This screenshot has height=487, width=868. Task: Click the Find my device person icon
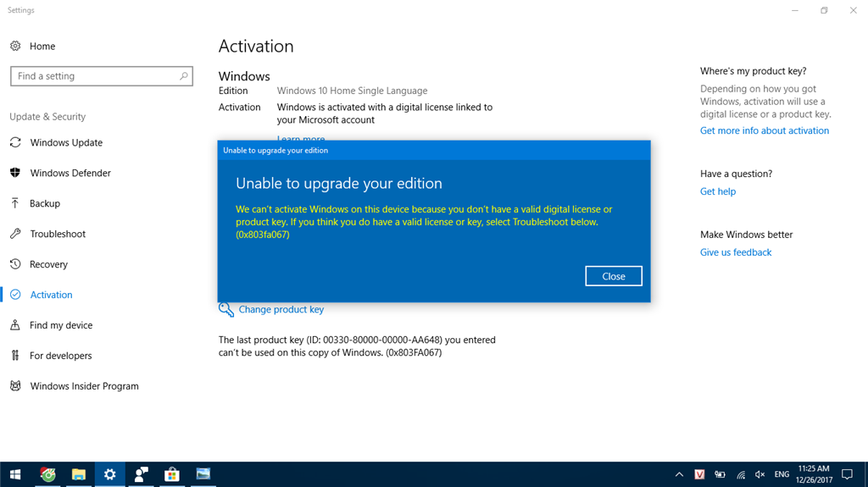15,325
